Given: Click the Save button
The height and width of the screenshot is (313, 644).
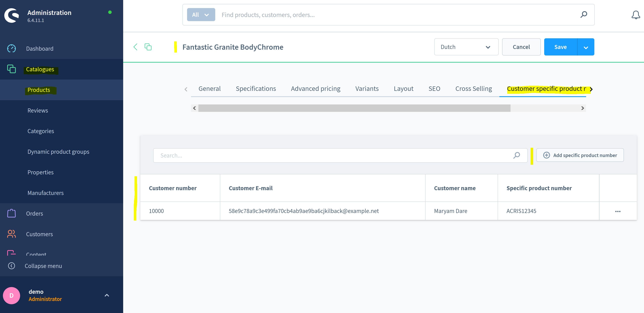Looking at the screenshot, I should click(561, 47).
